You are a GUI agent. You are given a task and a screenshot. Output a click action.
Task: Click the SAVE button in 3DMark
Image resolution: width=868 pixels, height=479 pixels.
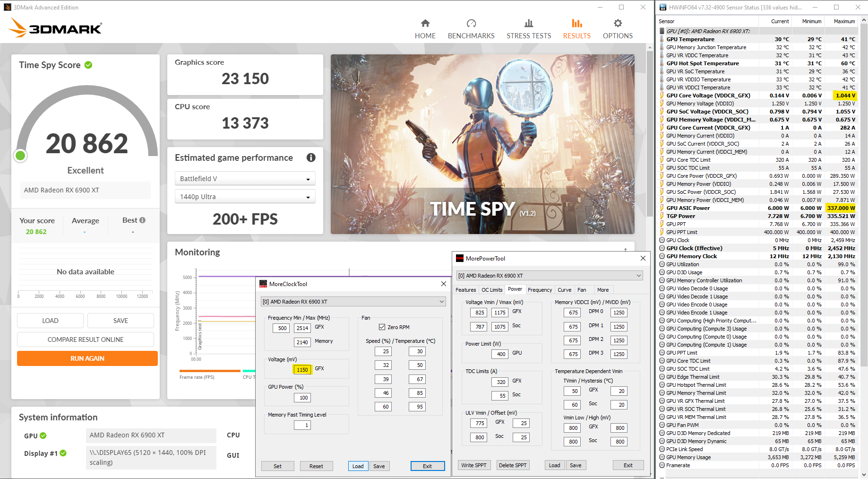120,321
